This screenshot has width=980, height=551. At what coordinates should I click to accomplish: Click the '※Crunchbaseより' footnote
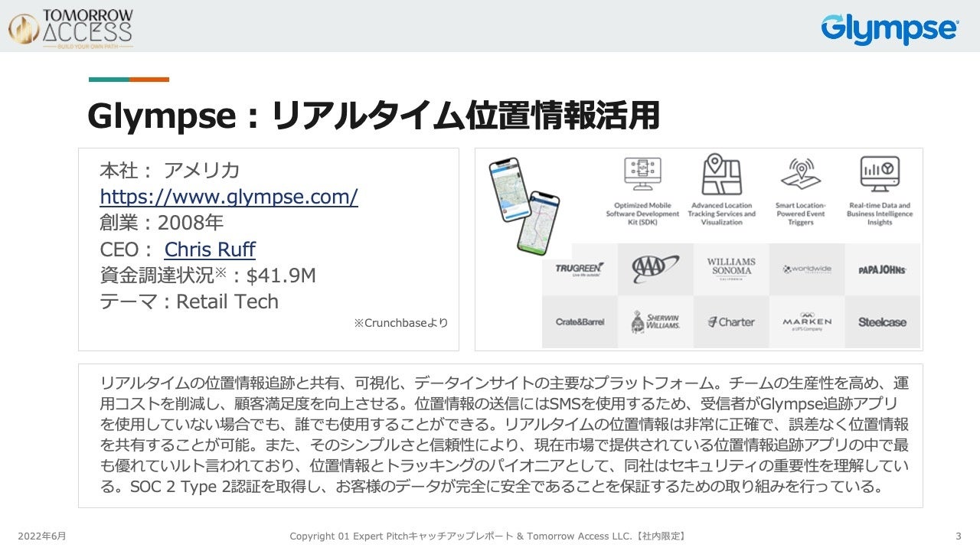point(400,324)
